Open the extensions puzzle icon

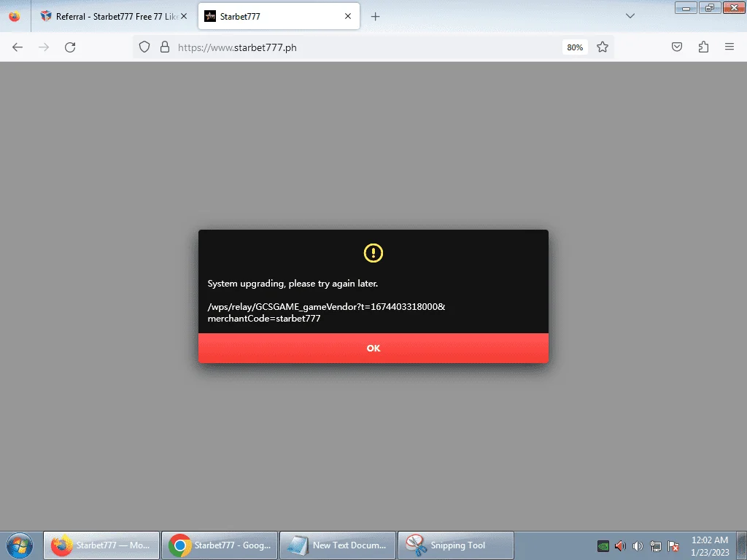point(703,47)
